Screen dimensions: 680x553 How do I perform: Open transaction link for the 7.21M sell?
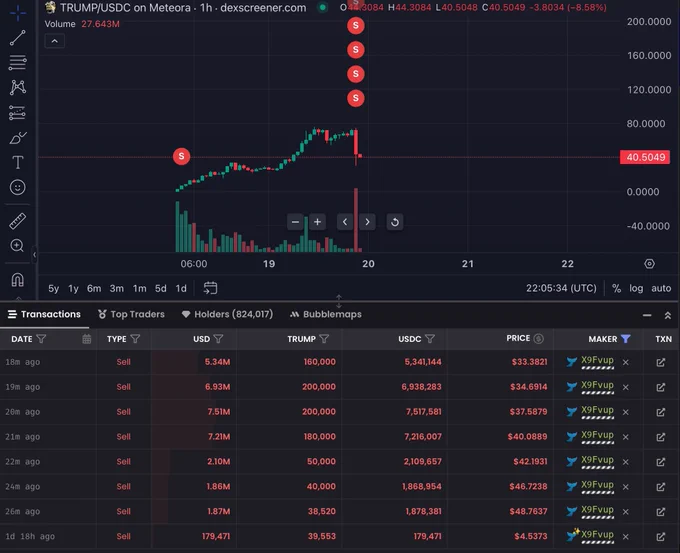pyautogui.click(x=660, y=437)
